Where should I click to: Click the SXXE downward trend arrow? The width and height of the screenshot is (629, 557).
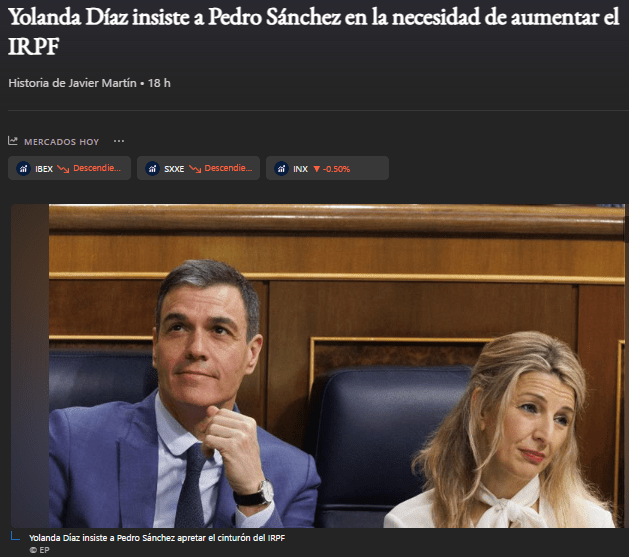195,169
